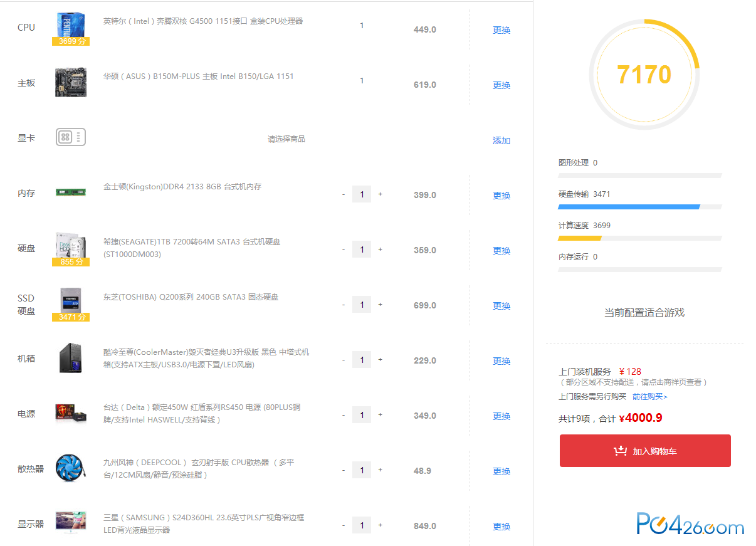The image size is (756, 546).
Task: Click the graphics card placeholder icon
Action: 71,137
